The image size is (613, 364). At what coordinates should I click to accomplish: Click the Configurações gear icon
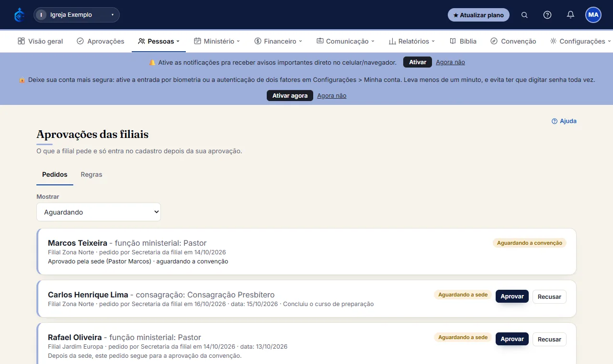pyautogui.click(x=553, y=41)
